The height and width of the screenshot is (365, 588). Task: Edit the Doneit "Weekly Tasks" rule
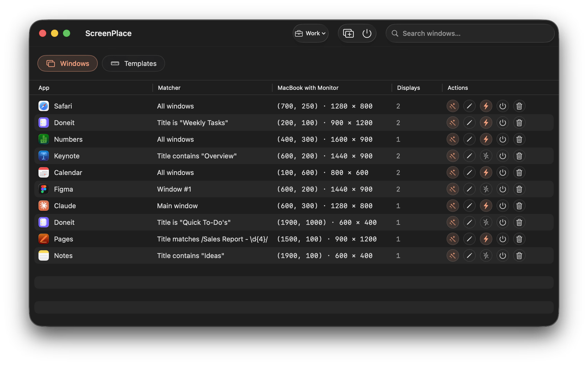click(x=469, y=123)
